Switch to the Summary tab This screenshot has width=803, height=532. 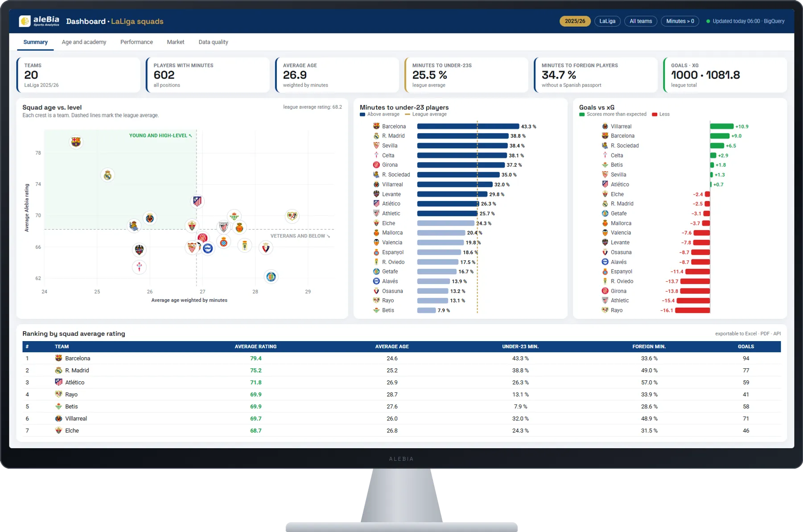[x=35, y=42]
